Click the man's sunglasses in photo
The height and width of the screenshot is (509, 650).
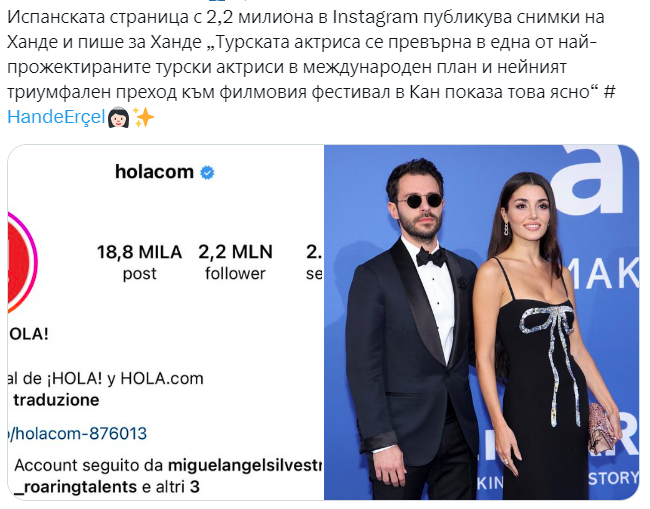[x=420, y=202]
